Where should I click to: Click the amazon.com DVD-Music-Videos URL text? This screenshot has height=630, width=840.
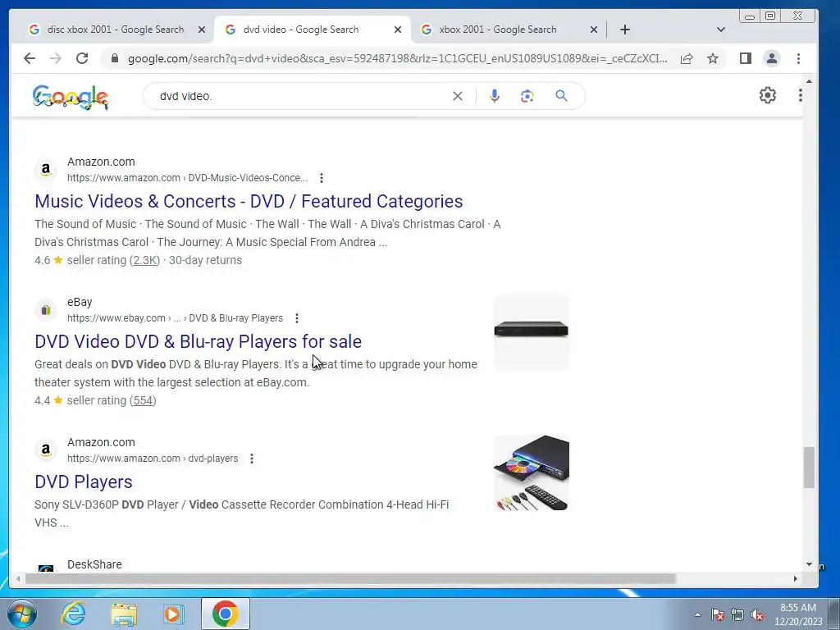[x=188, y=178]
